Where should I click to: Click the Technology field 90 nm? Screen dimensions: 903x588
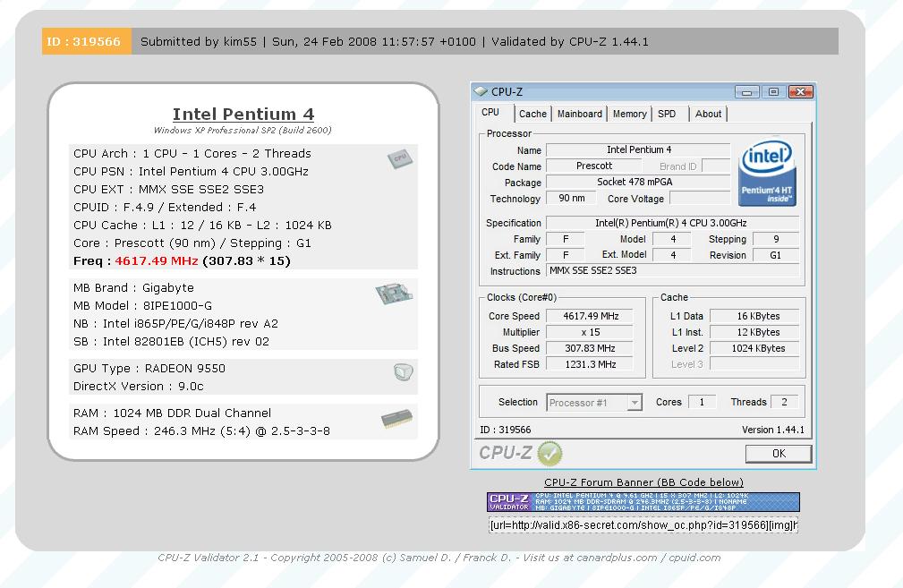tap(571, 198)
